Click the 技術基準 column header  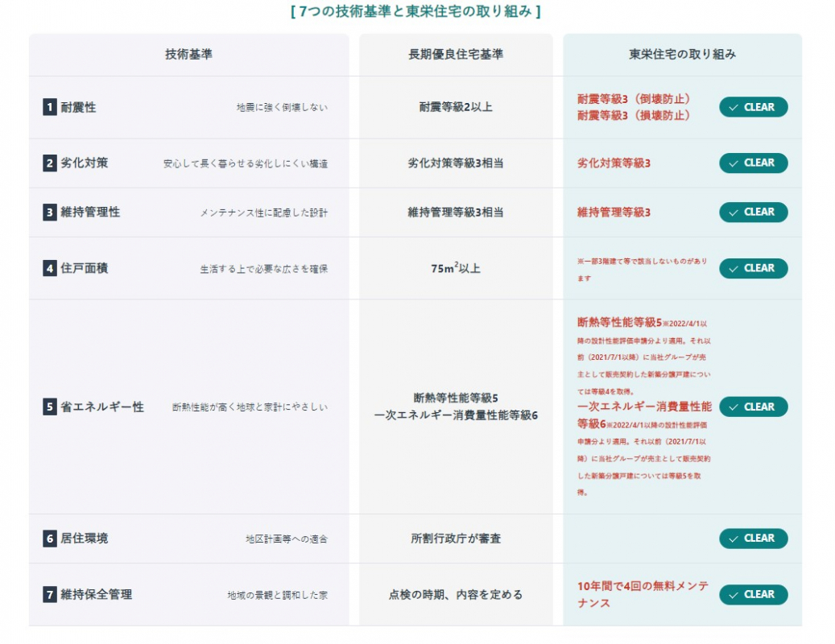(189, 55)
